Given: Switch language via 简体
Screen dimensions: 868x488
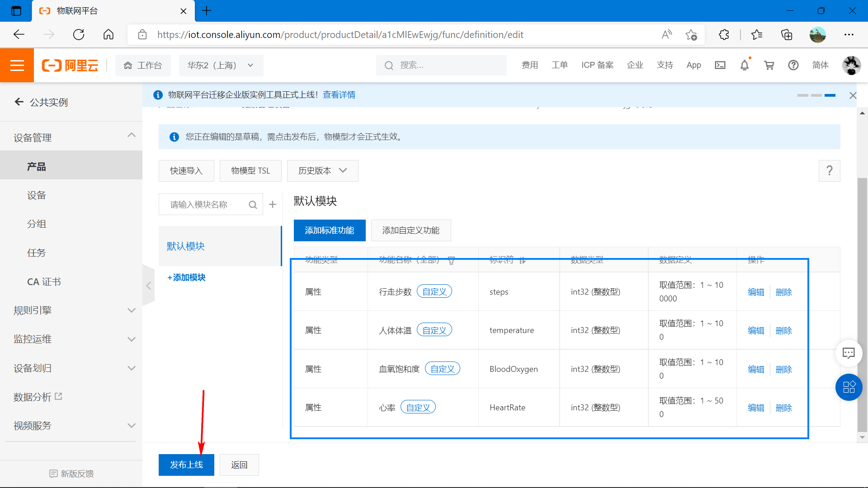Looking at the screenshot, I should [820, 65].
